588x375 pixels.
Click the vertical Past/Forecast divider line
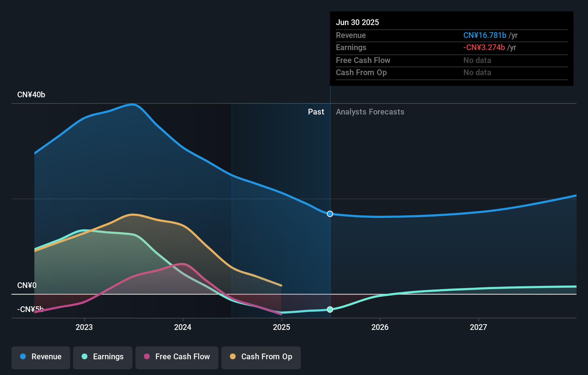click(x=330, y=200)
